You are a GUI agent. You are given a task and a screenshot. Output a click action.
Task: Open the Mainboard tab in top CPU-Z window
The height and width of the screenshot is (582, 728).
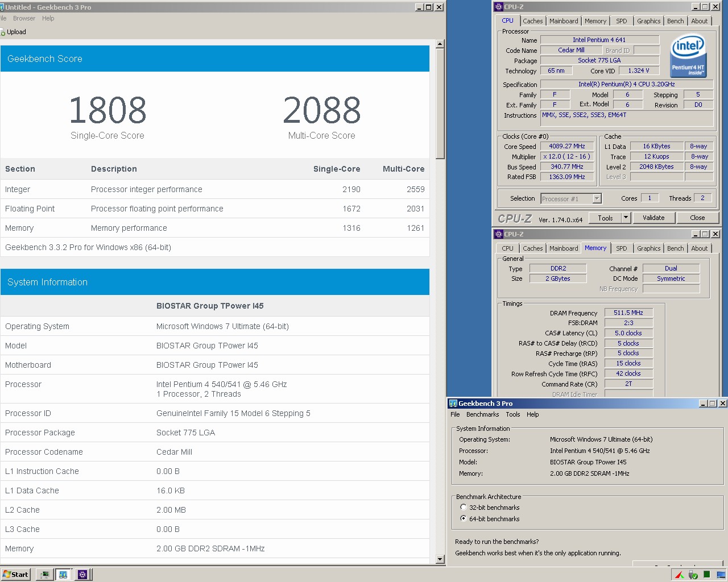click(564, 21)
